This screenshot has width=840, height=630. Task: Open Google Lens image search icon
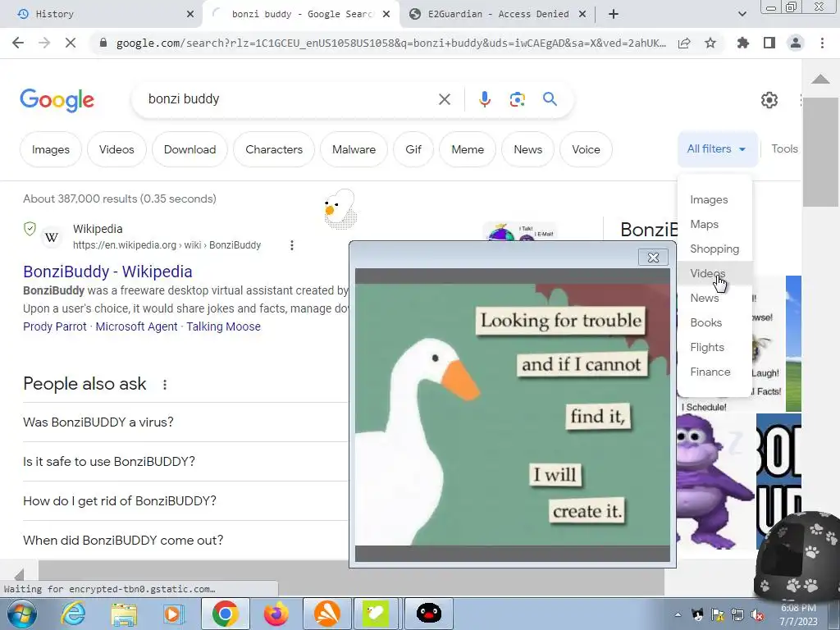(x=517, y=99)
